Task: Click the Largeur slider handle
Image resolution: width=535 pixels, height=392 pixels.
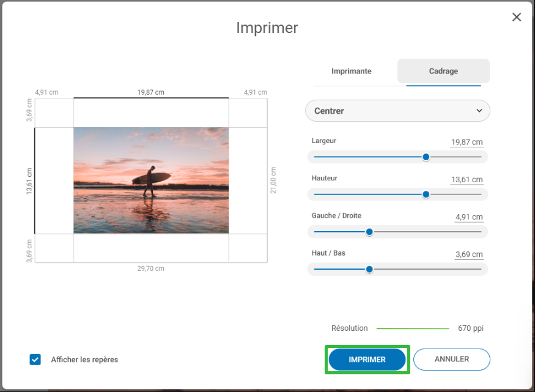Action: tap(426, 157)
